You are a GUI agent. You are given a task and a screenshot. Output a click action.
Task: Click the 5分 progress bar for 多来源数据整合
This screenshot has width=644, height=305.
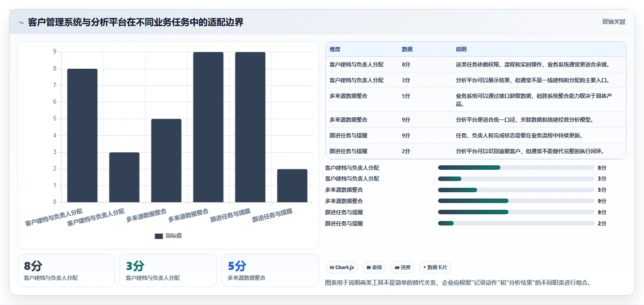516,190
